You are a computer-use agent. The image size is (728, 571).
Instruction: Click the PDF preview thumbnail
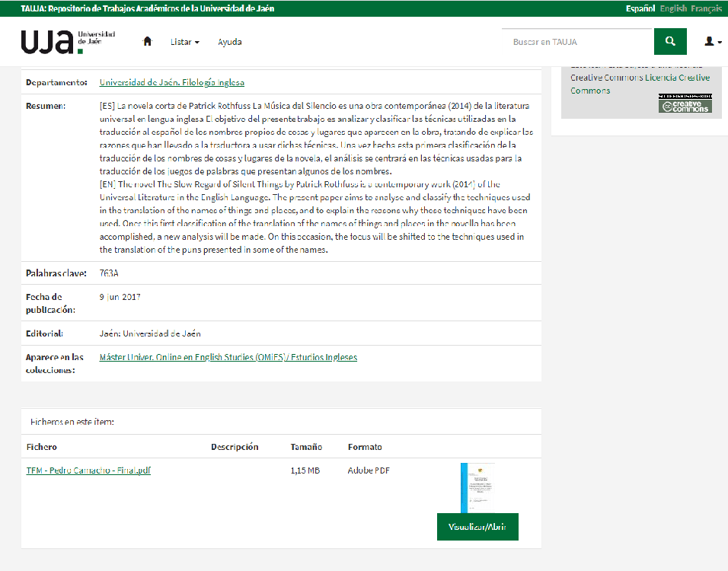click(x=477, y=487)
